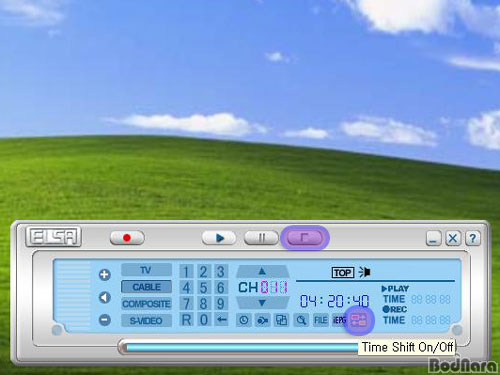The height and width of the screenshot is (375, 500).
Task: Click the channel number display CH011
Action: 263,287
